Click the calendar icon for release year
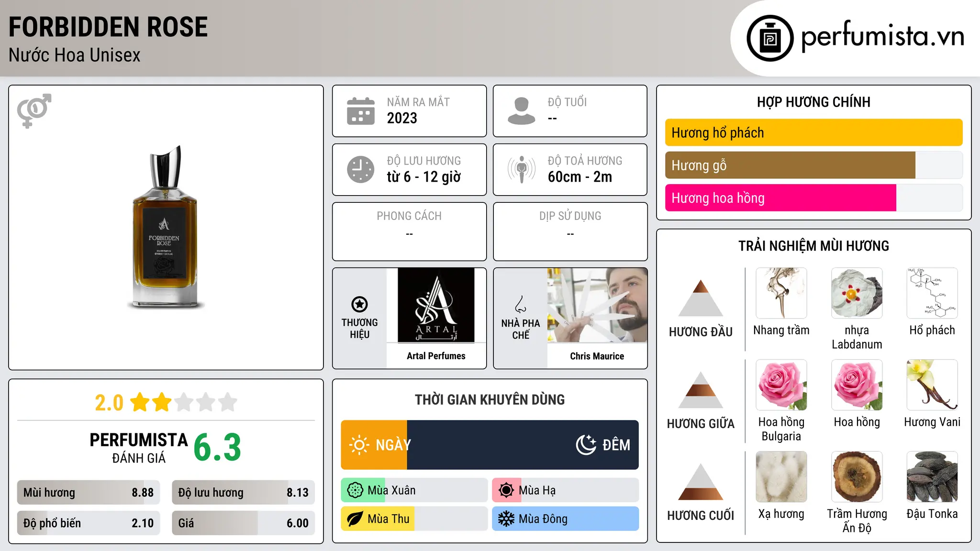980x551 pixels. tap(361, 111)
